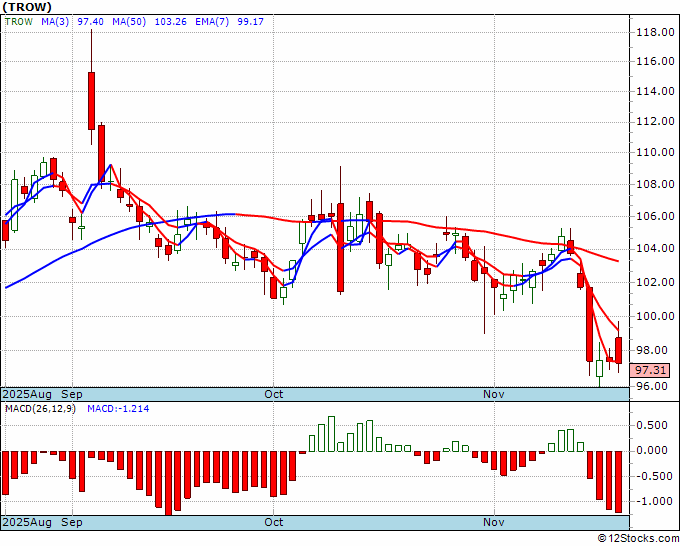Click the 2025Aug label on price chart axis
This screenshot has width=680, height=546.
pos(27,394)
